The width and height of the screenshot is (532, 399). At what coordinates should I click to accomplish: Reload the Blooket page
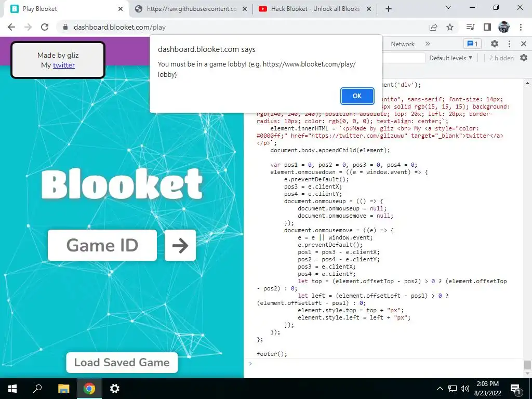tap(45, 27)
